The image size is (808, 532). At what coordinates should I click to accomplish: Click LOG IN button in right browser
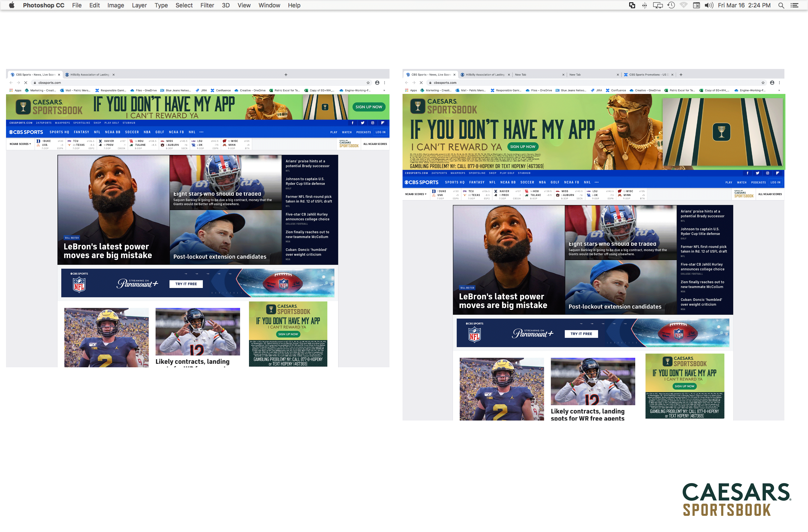(x=775, y=182)
